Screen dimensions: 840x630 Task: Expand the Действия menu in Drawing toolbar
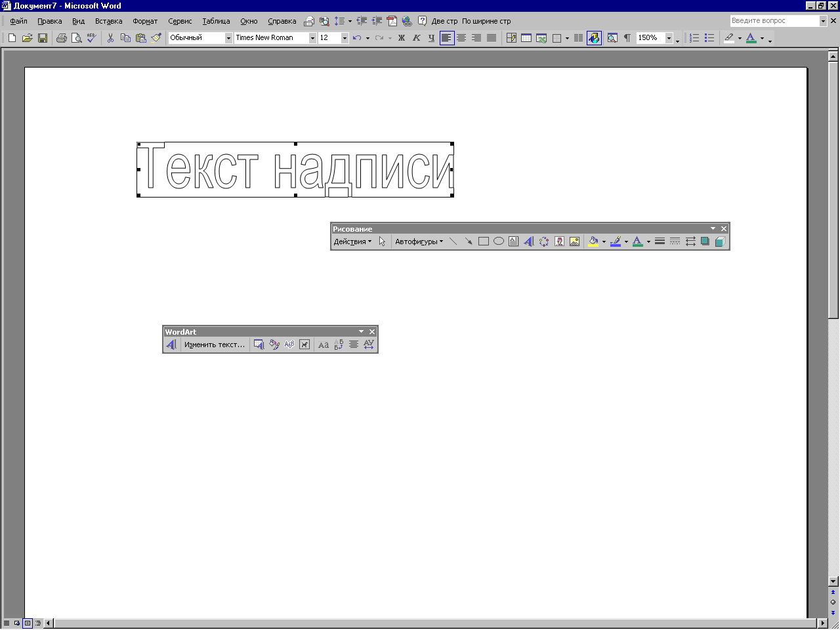click(352, 241)
